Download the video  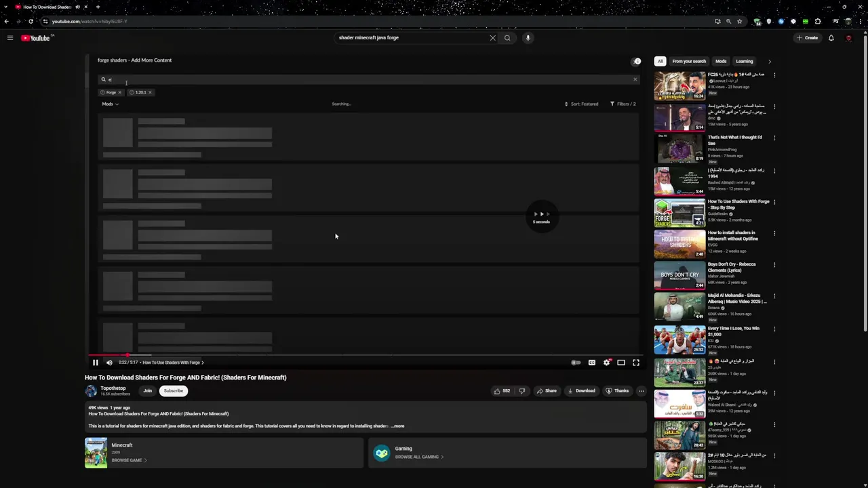582,391
